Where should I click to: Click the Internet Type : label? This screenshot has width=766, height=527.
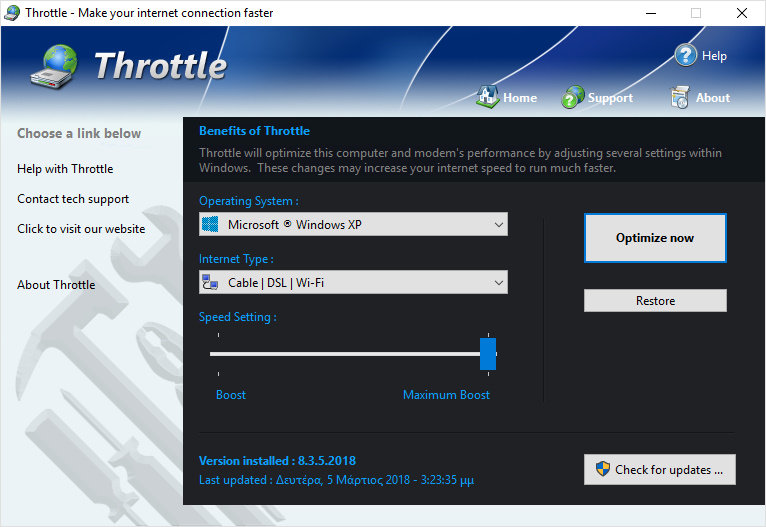pyautogui.click(x=236, y=259)
